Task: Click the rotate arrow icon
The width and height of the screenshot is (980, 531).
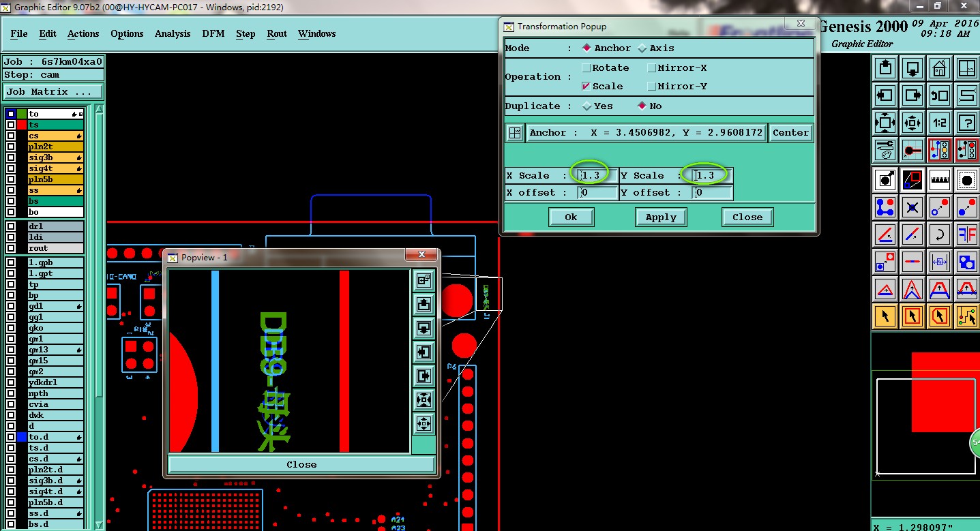Action: 940,234
